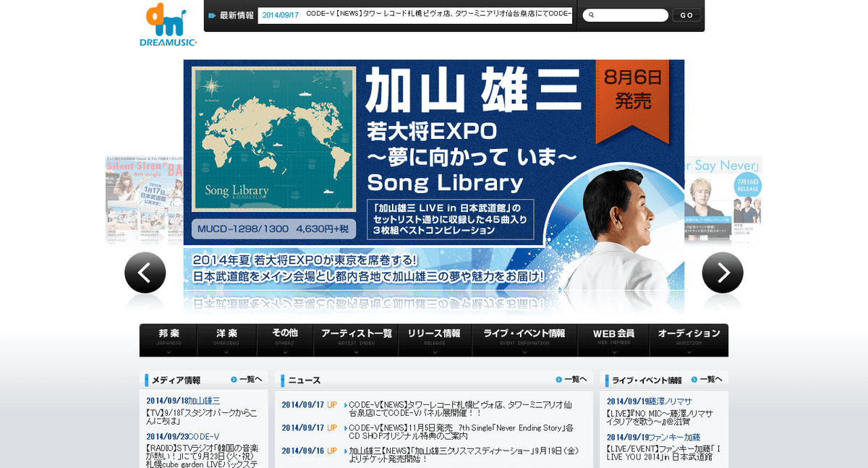
Task: Click the arrow icon beside メディア情報 一覧へ
Action: point(234,379)
